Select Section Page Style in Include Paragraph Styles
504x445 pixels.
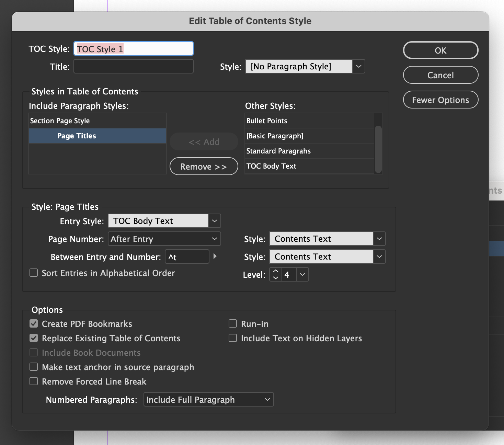click(60, 121)
